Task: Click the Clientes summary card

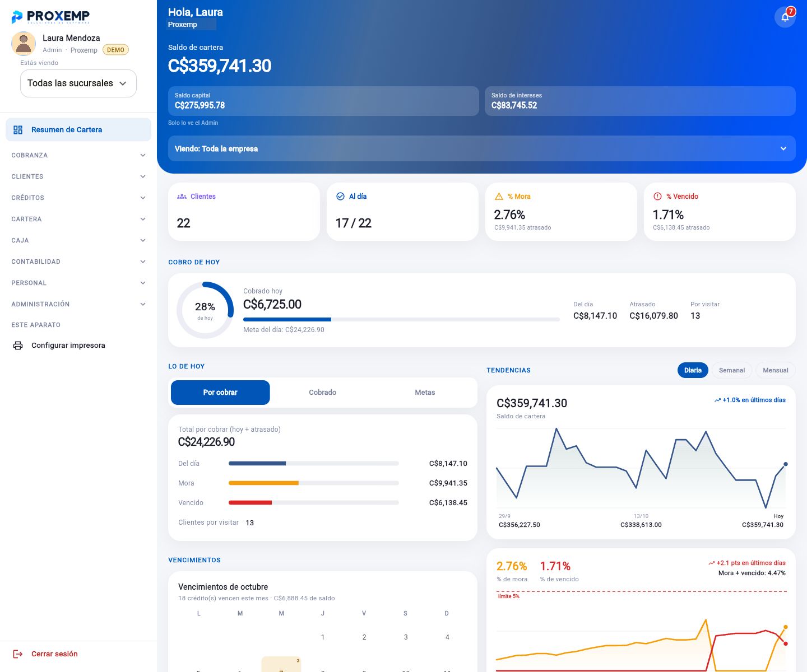Action: [244, 212]
